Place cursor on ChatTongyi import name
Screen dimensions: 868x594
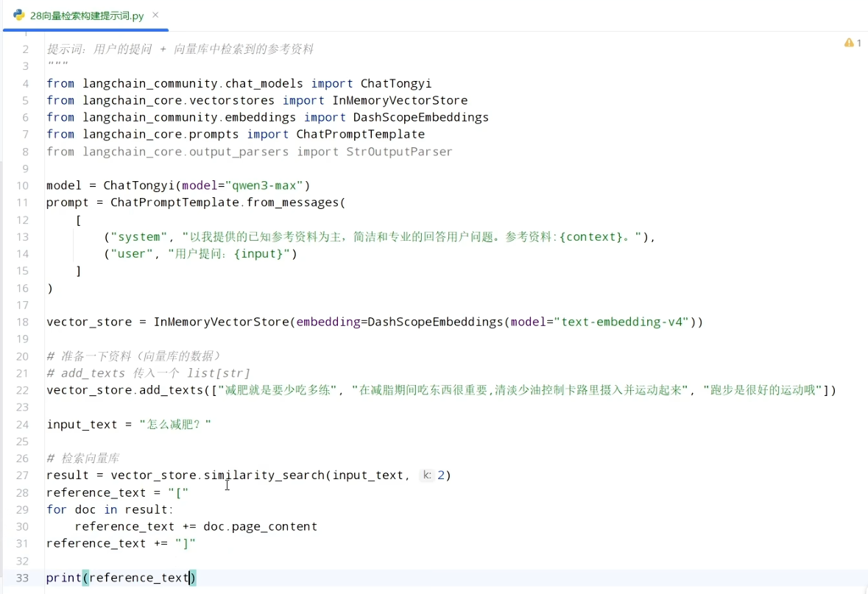pos(396,84)
